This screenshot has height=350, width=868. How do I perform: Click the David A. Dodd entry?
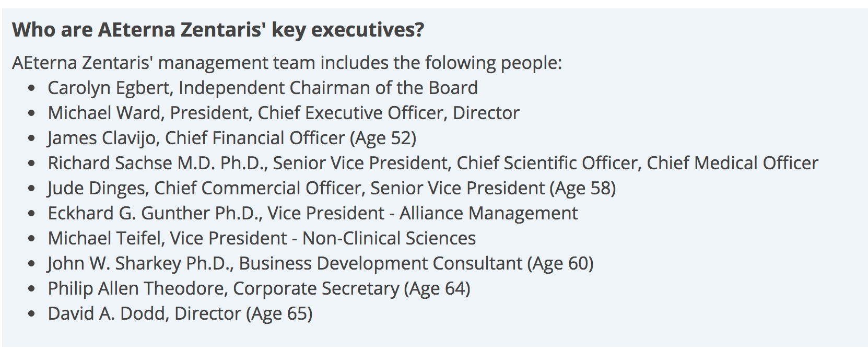pos(180,313)
